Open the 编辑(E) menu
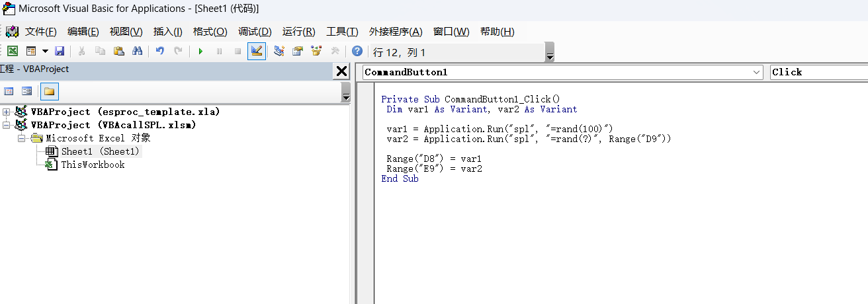868x304 pixels. pos(83,32)
